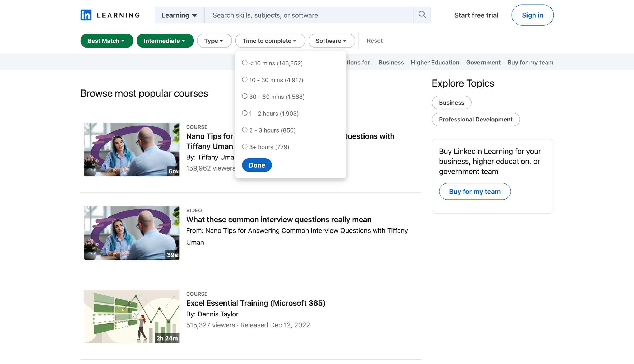Select the 2 - 3 hours radio option
634x364 pixels.
click(x=245, y=130)
